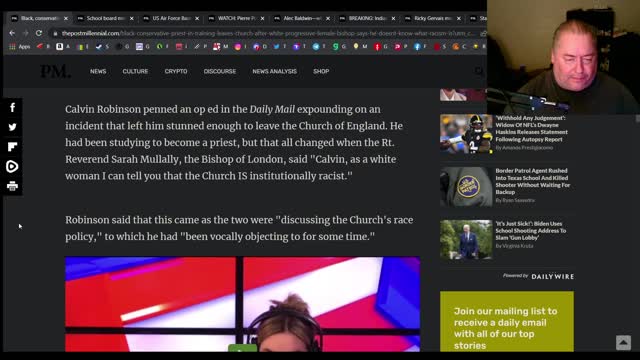This screenshot has height=360, width=640.
Task: Open the Instagram bookmark in bookmarks bar
Action: [238, 47]
